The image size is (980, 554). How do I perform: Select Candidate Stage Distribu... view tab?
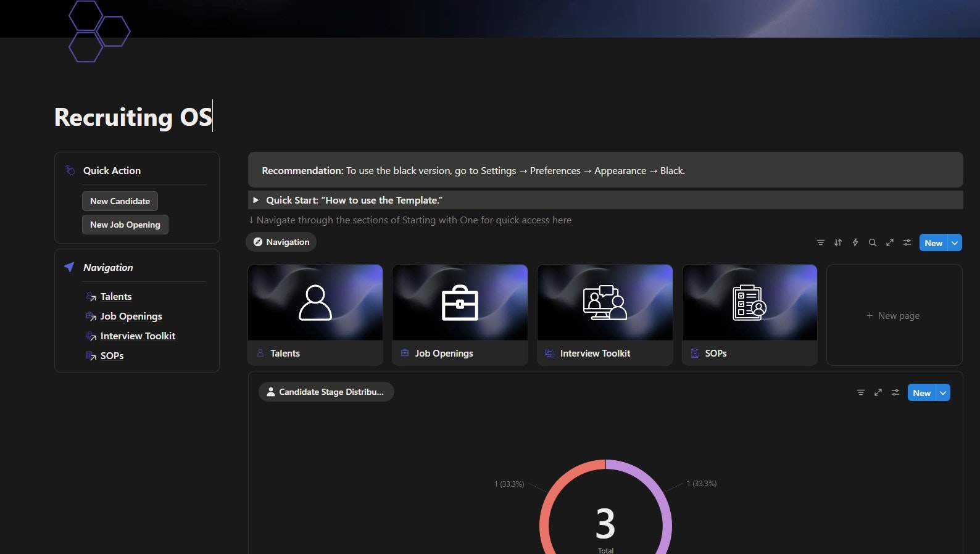(x=326, y=392)
